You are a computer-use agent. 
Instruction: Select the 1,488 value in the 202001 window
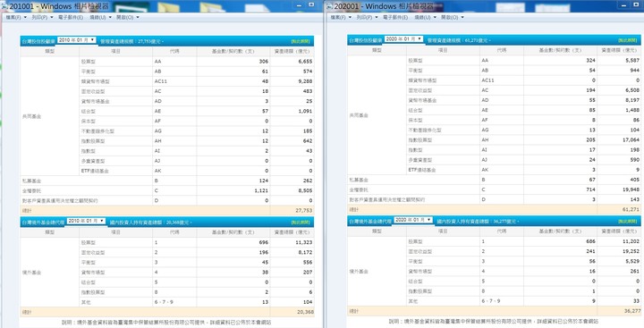click(632, 110)
